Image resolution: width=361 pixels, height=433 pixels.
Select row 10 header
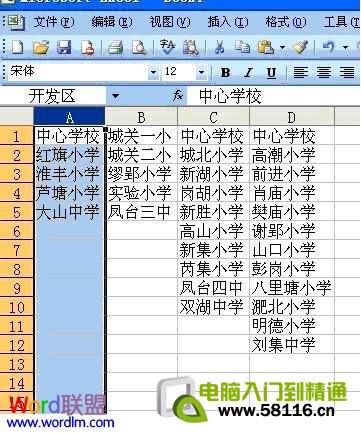16,307
